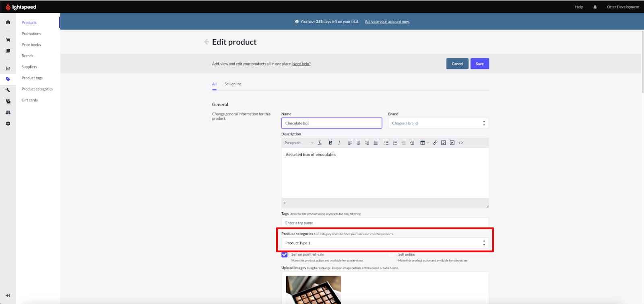Decrease indent in description editor

click(x=404, y=143)
